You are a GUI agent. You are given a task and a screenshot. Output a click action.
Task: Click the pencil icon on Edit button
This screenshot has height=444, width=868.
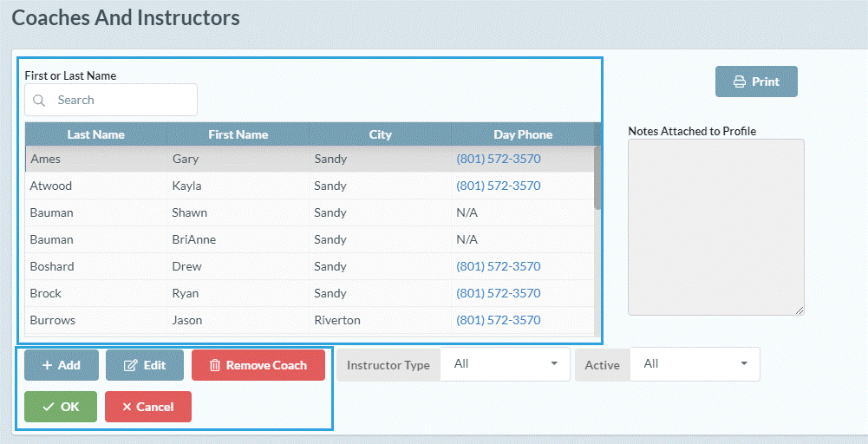[x=131, y=366]
